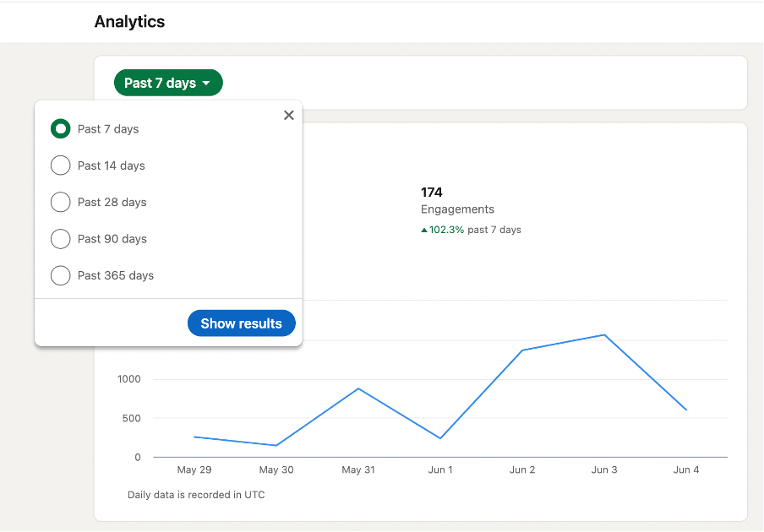Select Past 365 days radio button
Screen dimensions: 764x532
click(60, 275)
